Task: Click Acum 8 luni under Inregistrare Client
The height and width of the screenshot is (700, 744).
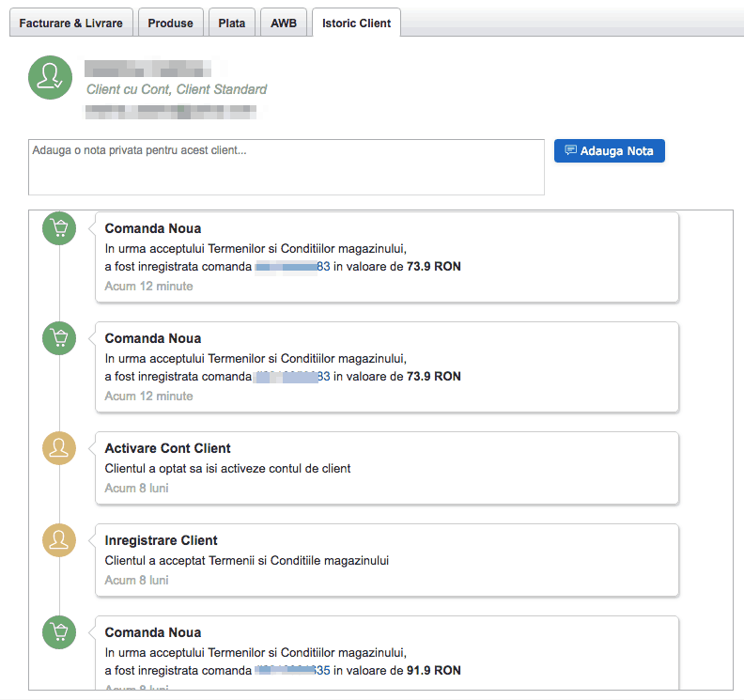Action: click(x=137, y=581)
